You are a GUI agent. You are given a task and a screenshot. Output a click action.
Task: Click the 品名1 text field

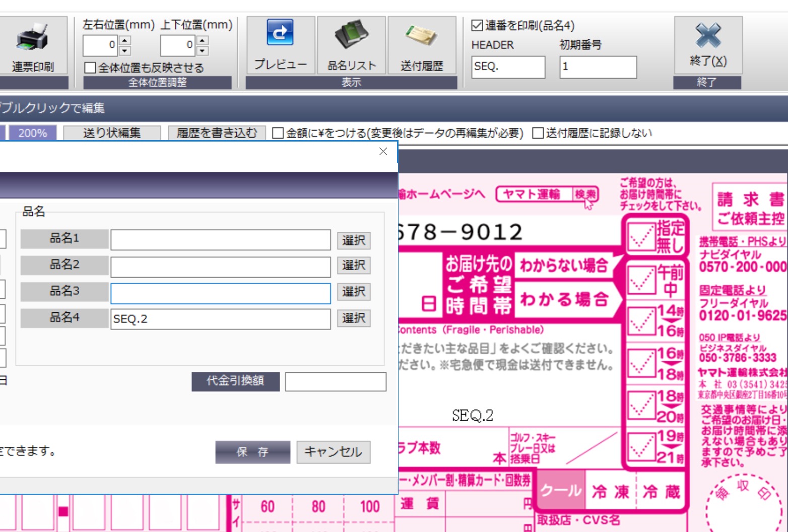[x=221, y=240]
